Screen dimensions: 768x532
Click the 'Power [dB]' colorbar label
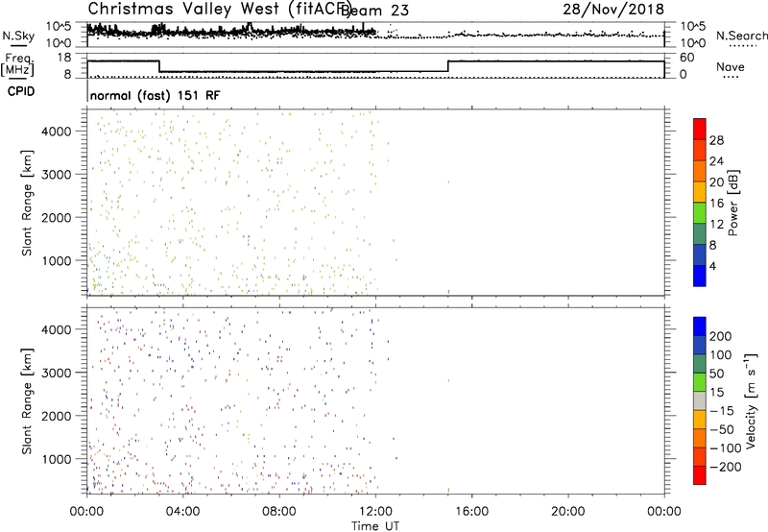click(732, 203)
